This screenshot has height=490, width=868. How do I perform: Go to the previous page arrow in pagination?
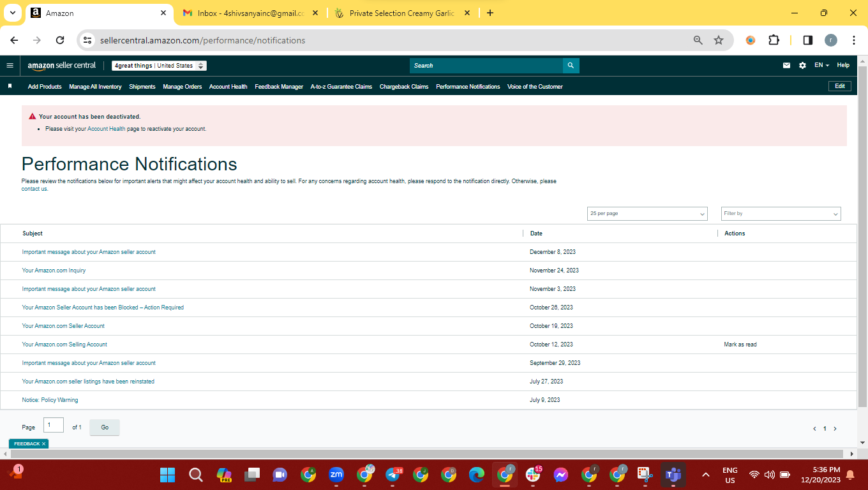[x=814, y=429]
